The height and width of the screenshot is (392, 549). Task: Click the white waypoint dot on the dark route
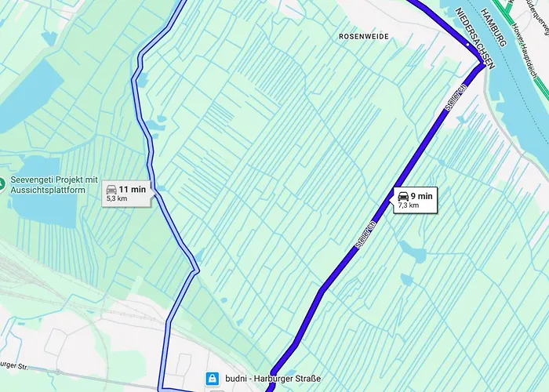pos(467,45)
